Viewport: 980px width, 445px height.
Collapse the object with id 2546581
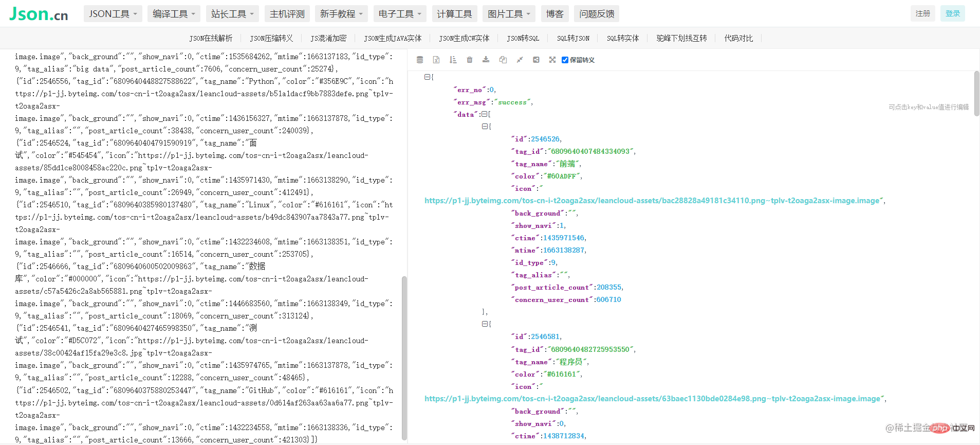pos(485,324)
